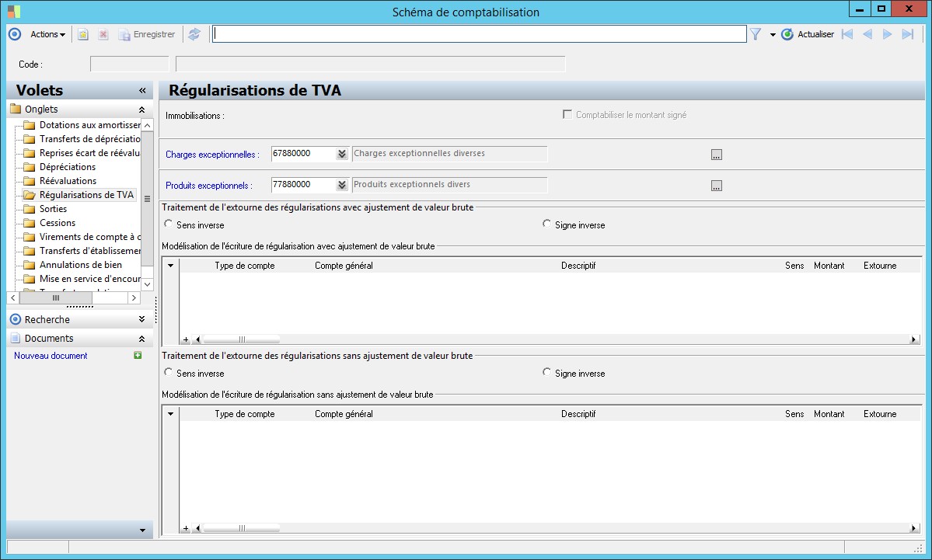Open the filter dropdown arrow
Image resolution: width=932 pixels, height=560 pixels.
(x=773, y=34)
